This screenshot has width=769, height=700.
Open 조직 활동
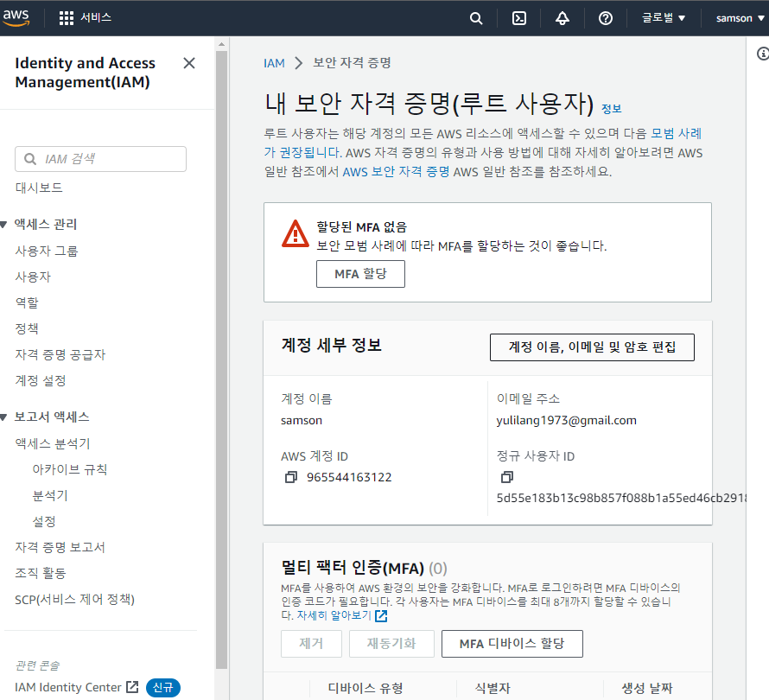pyautogui.click(x=41, y=574)
